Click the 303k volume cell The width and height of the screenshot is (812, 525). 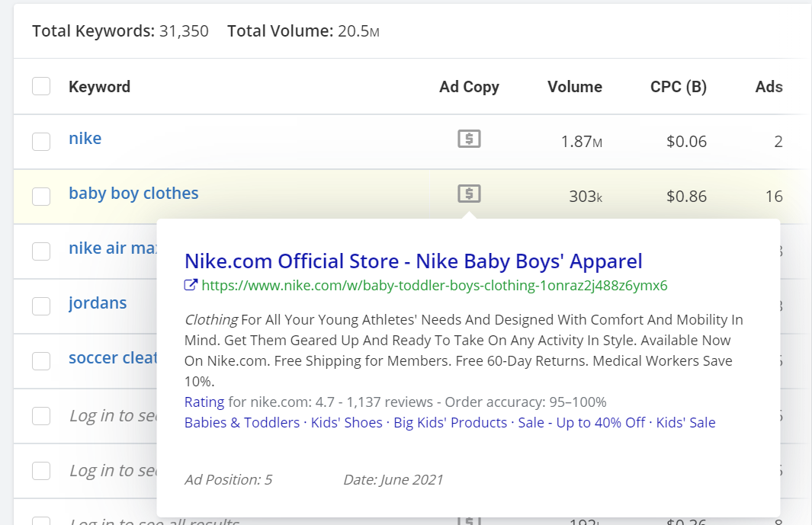(x=586, y=197)
